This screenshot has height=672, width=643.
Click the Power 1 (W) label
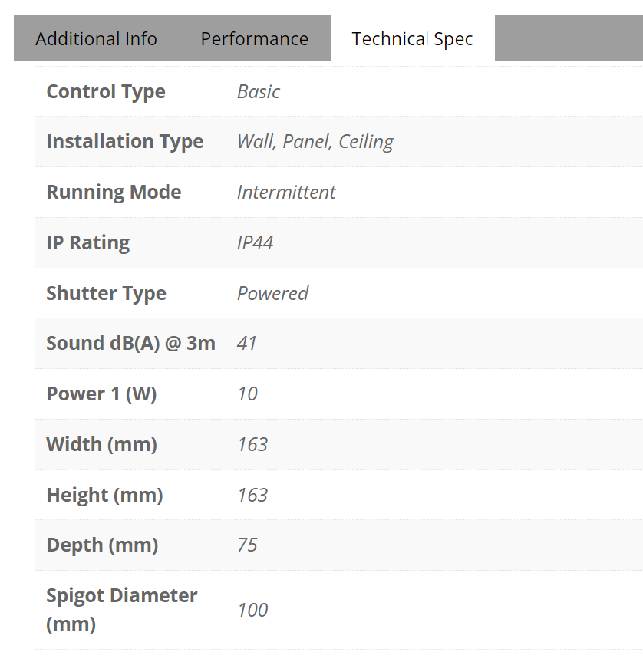pos(101,394)
